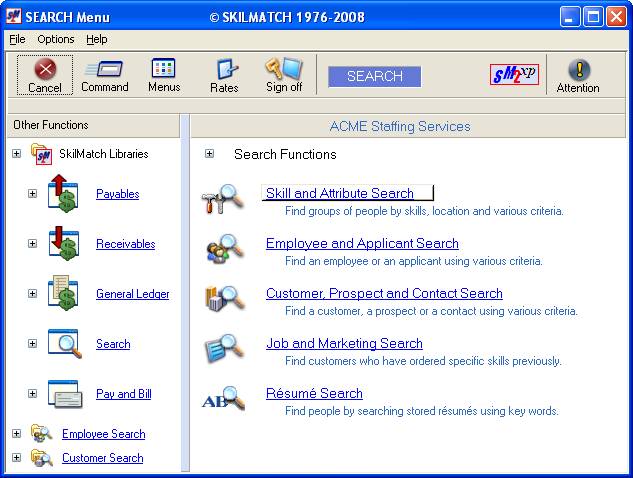Open the Payables link
633x478 pixels.
pyautogui.click(x=117, y=194)
